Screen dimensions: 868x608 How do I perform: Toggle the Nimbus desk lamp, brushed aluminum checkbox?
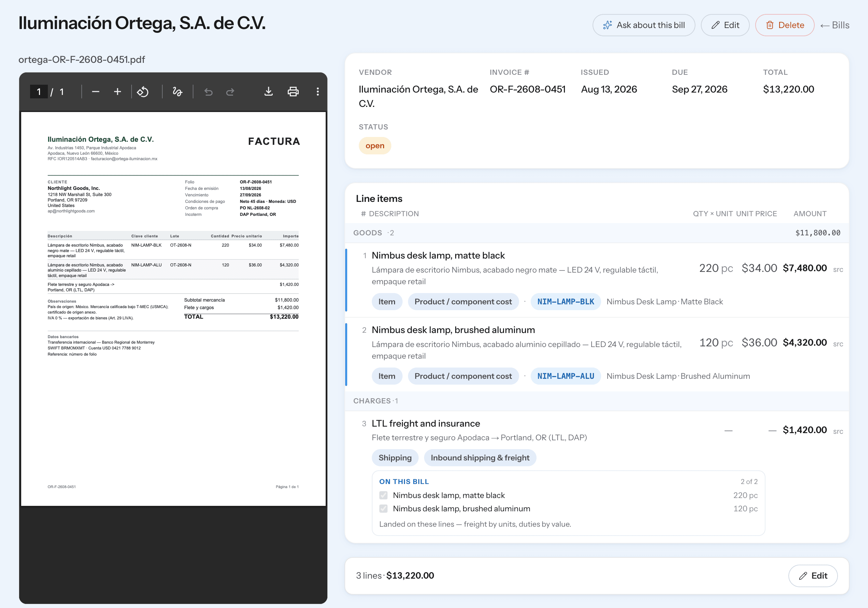(x=383, y=509)
